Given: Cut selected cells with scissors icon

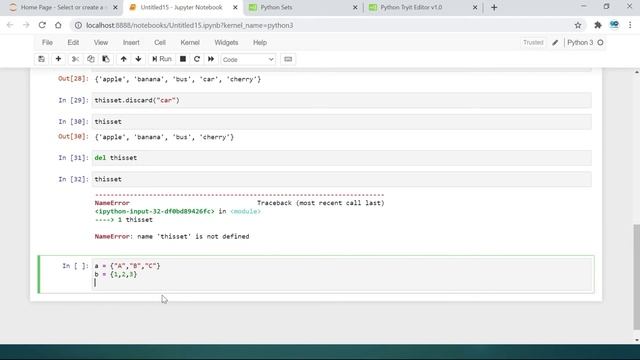Looking at the screenshot, I should pos(75,59).
